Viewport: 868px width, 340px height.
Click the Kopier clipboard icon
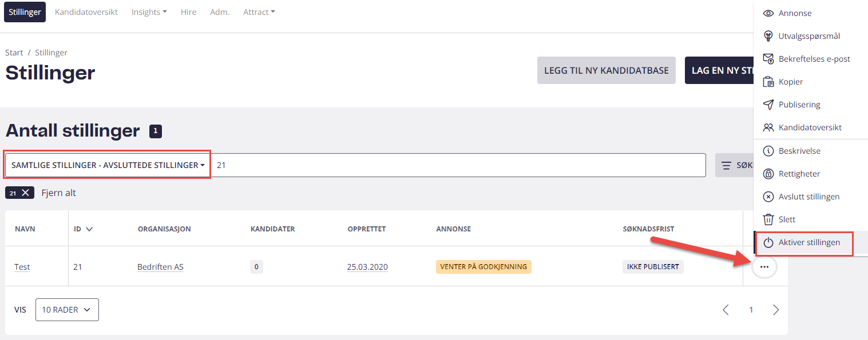(768, 82)
